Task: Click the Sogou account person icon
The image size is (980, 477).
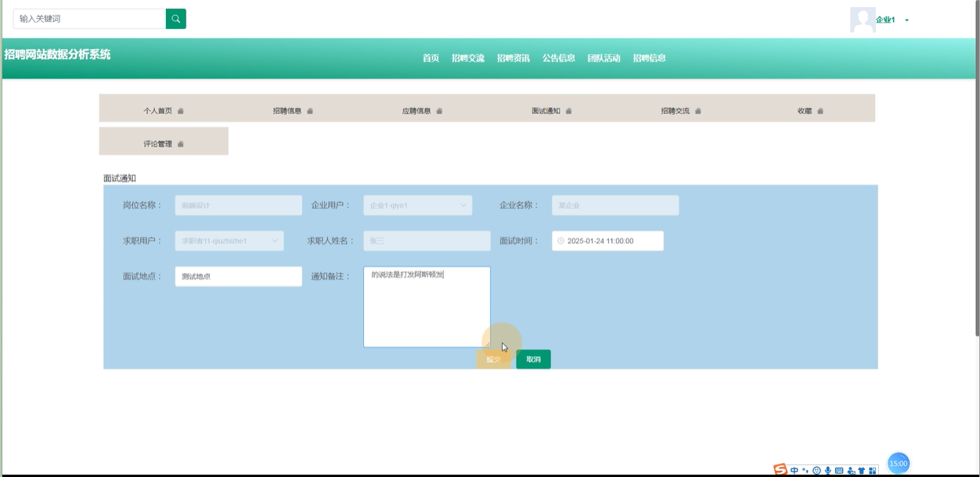Action: pyautogui.click(x=851, y=471)
